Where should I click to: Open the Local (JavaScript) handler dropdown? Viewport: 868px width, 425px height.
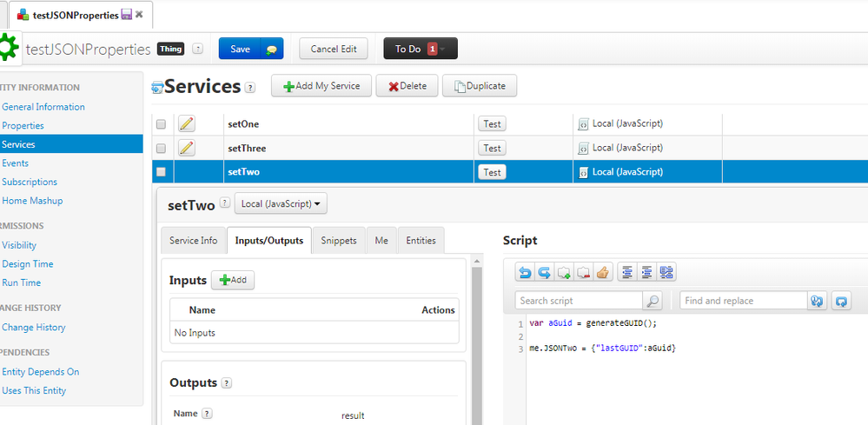(281, 204)
